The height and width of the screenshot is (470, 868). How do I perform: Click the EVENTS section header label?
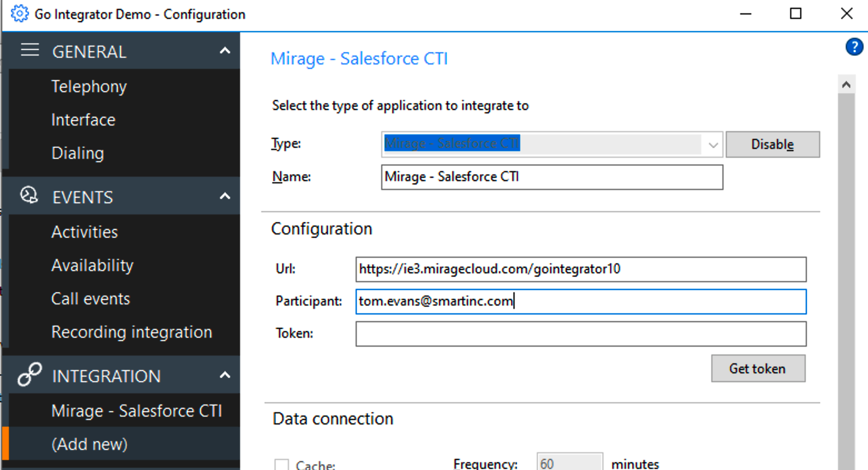(83, 197)
